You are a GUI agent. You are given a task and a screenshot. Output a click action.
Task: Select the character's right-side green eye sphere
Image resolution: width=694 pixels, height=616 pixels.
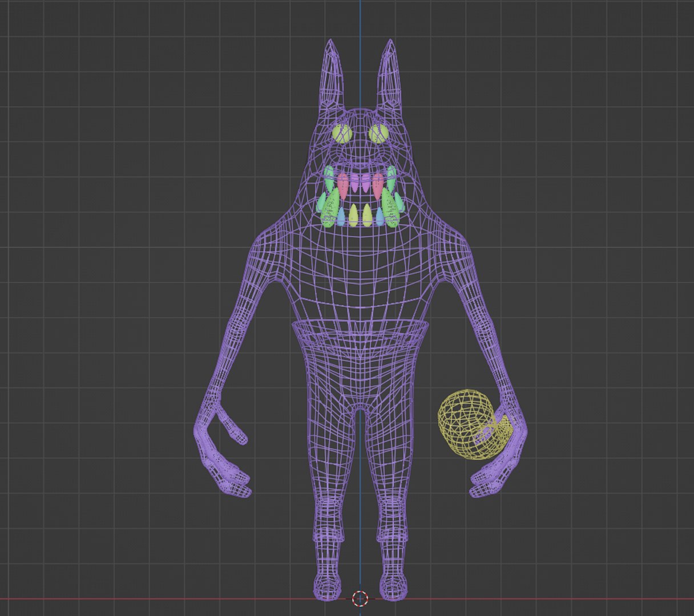(378, 134)
